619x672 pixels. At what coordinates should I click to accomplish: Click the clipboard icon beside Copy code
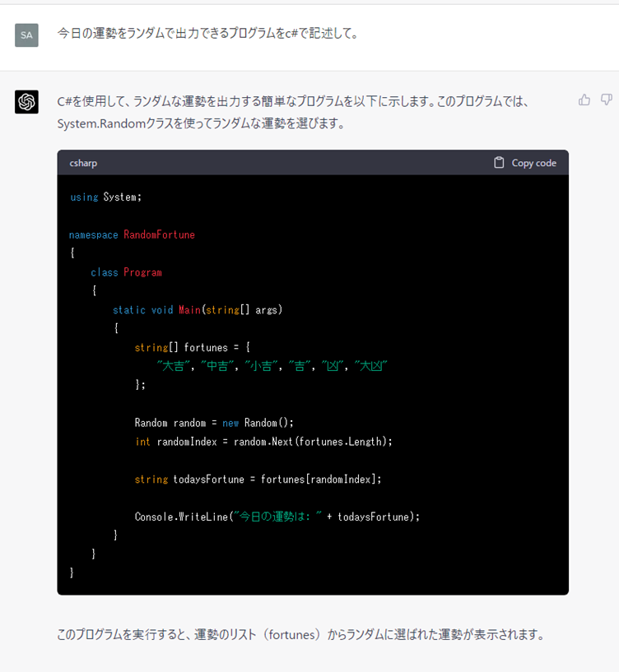499,162
